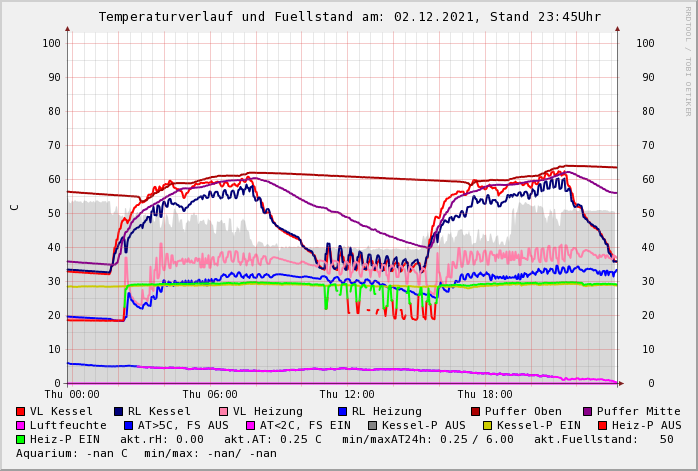Click the dark blue RL Kessel swatch
The width and height of the screenshot is (698, 471).
point(118,411)
